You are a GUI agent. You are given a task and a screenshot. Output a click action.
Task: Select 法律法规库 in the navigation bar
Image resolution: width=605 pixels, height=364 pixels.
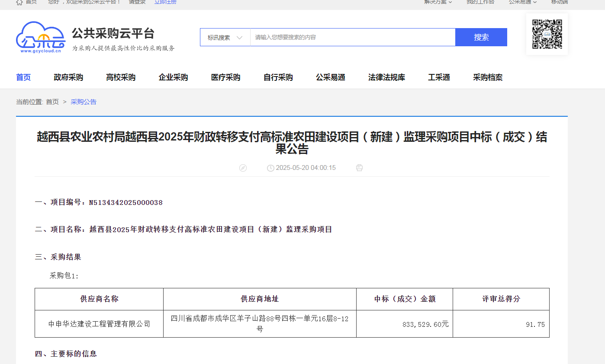(x=386, y=77)
